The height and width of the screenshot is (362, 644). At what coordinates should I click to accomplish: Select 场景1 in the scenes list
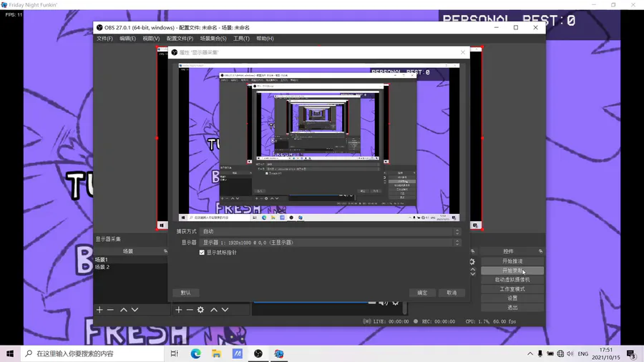(131, 260)
